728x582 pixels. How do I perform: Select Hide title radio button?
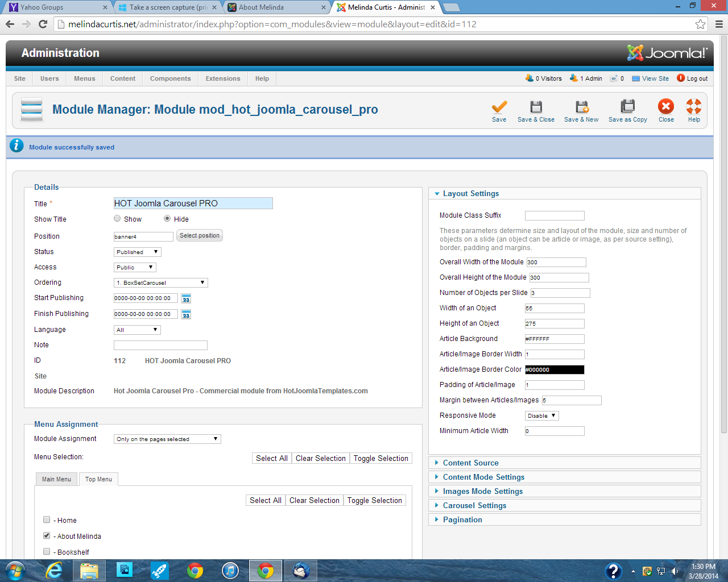click(x=167, y=218)
